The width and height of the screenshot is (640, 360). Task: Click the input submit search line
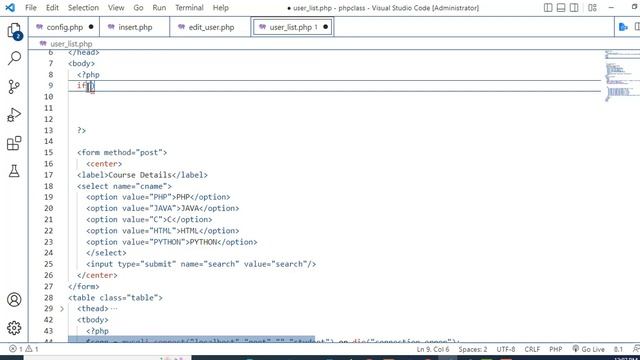201,264
